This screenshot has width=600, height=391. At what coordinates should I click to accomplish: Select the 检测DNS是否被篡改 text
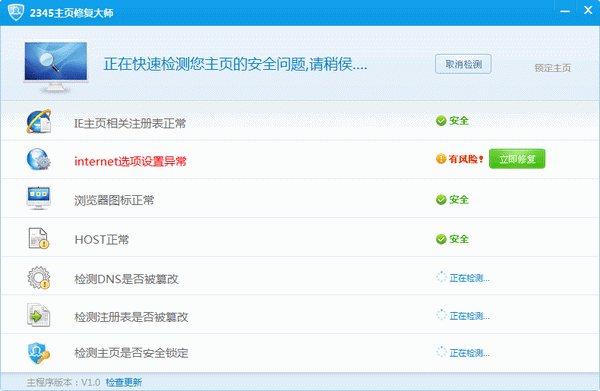tap(126, 279)
